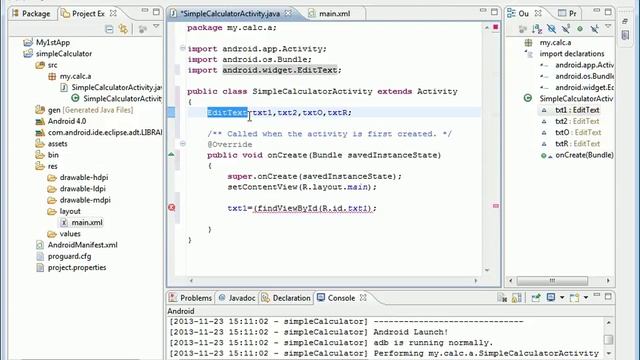This screenshot has height=360, width=640.
Task: Click Outline focus-on-active-task icon
Action: pos(522,29)
